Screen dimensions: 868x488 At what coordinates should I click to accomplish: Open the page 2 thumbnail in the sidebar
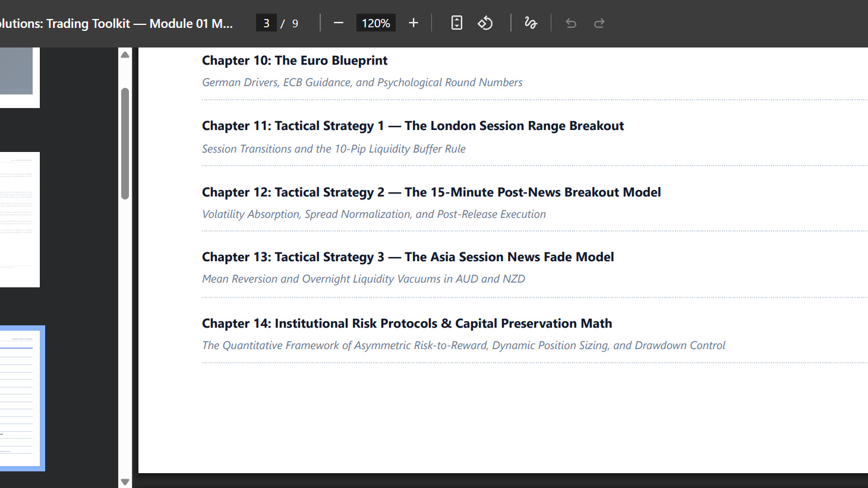coord(20,220)
